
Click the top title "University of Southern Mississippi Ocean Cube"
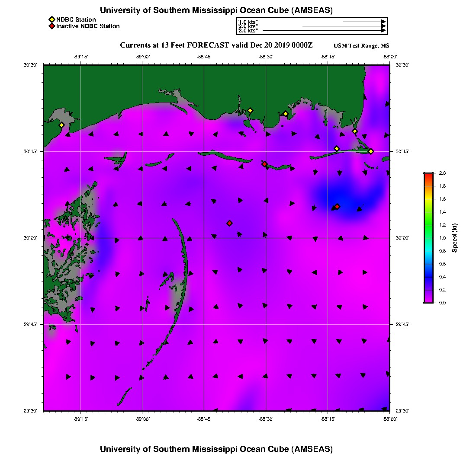(216, 10)
